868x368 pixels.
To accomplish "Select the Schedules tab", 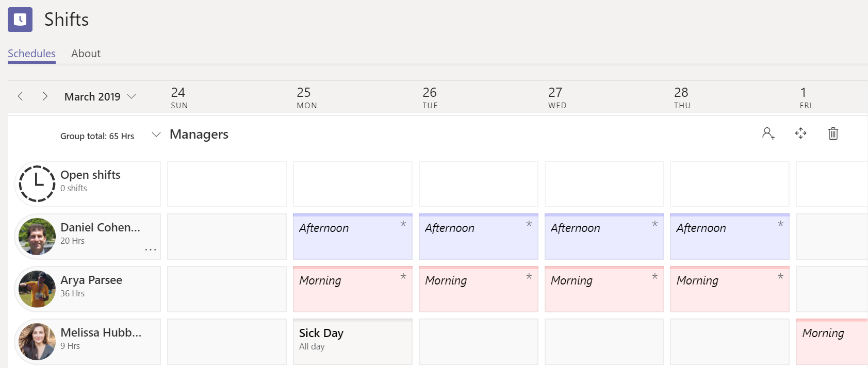I will click(31, 54).
